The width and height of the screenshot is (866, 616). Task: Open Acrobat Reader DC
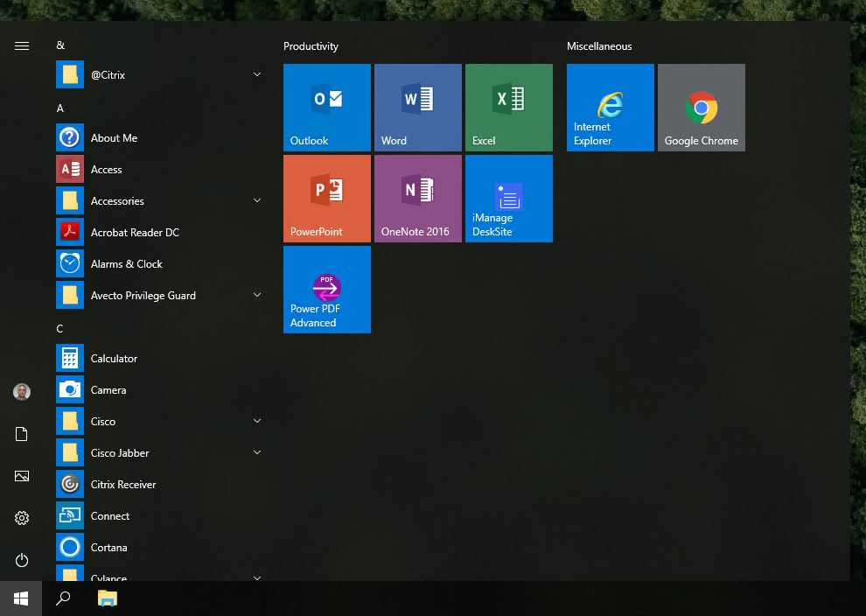pyautogui.click(x=160, y=232)
